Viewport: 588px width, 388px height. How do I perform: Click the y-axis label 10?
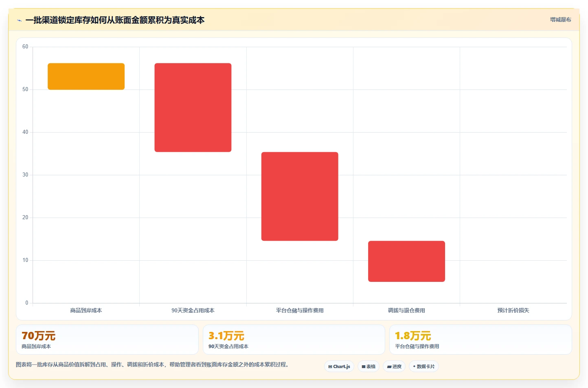(25, 260)
